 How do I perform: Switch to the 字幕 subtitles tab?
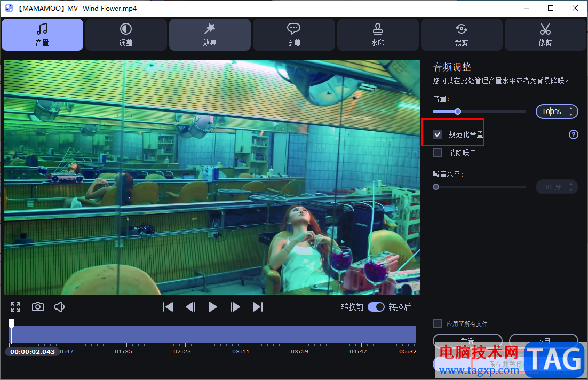click(294, 35)
